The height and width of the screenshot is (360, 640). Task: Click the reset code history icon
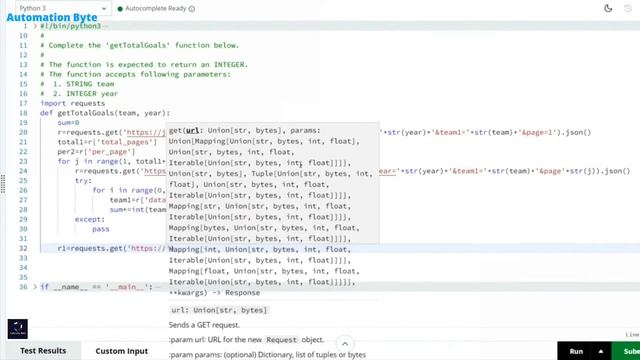pos(628,8)
